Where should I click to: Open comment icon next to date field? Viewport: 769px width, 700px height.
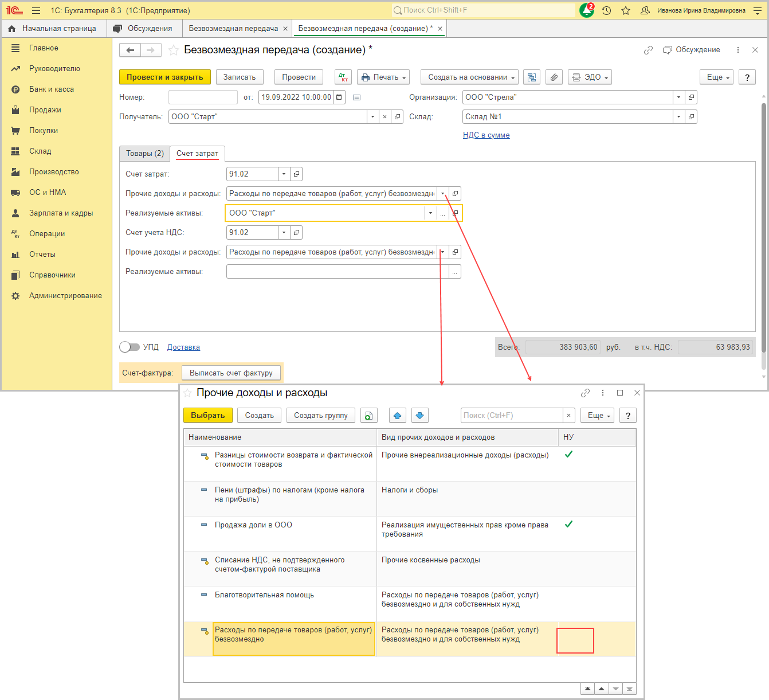[356, 97]
